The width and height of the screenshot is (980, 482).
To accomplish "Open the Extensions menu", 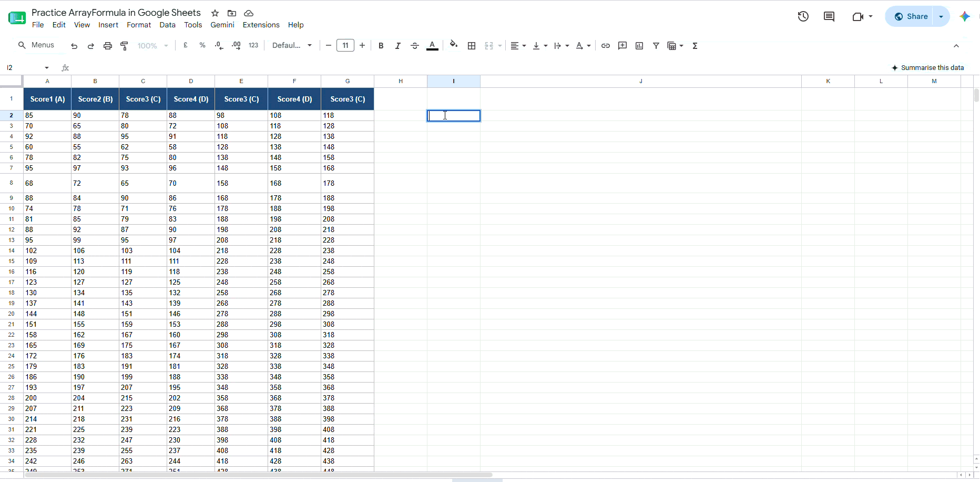I will (261, 25).
